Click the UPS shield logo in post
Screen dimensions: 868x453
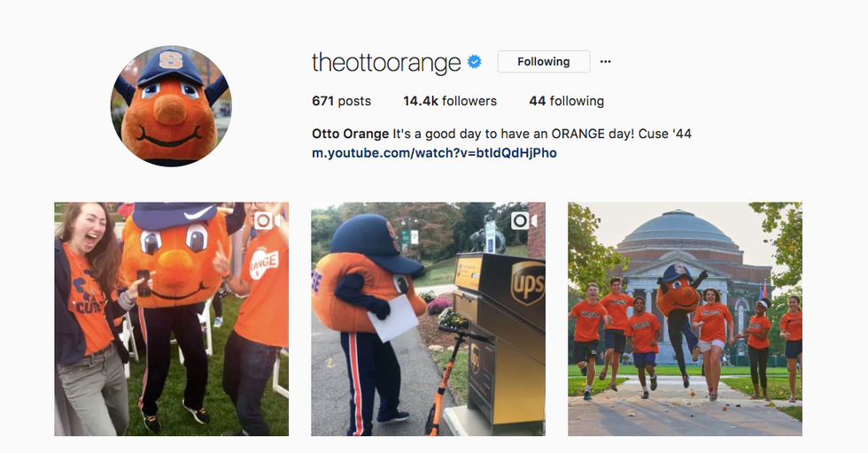[527, 283]
